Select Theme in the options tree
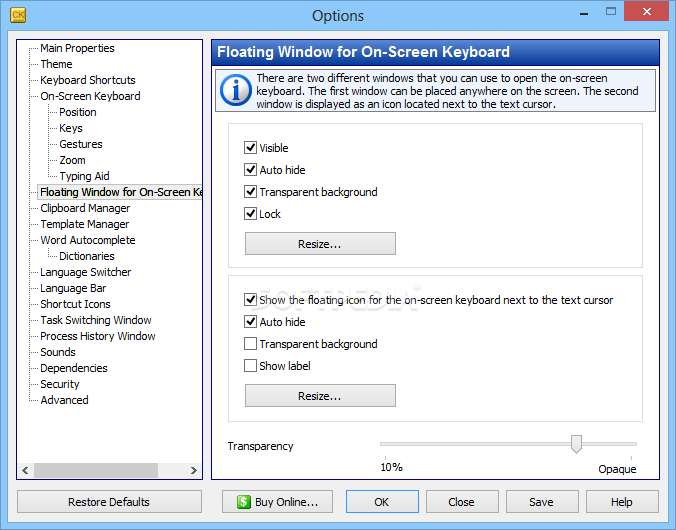Image resolution: width=676 pixels, height=530 pixels. click(56, 64)
